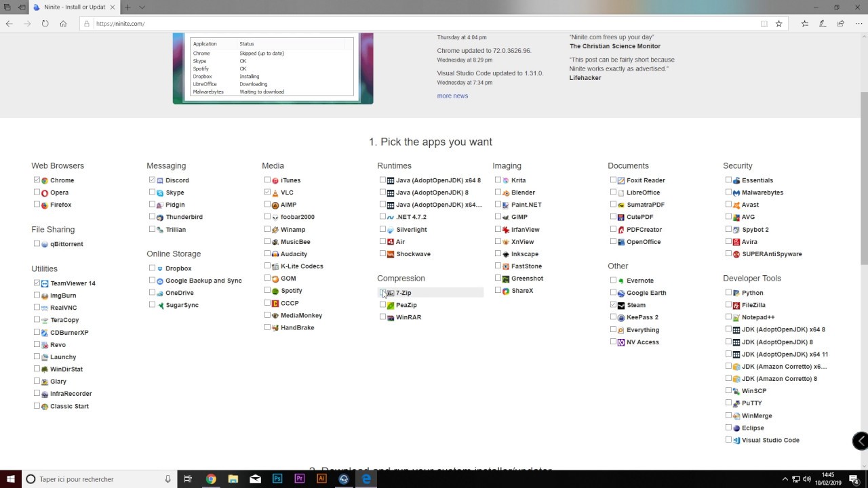Click the Spotify icon in the Media list
Screen dimensions: 868x488
pyautogui.click(x=275, y=291)
